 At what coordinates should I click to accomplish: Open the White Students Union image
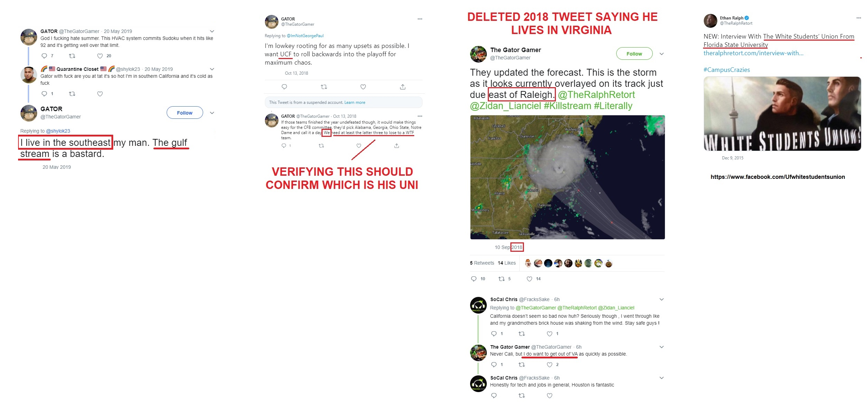783,114
